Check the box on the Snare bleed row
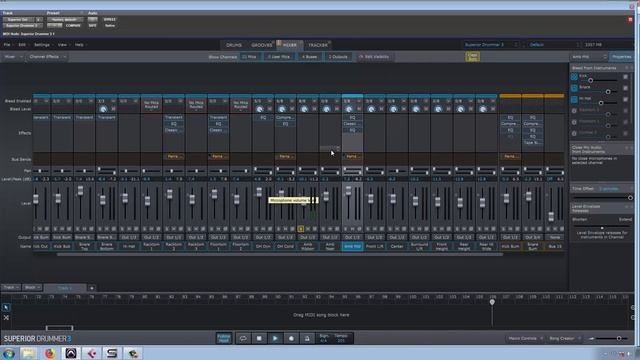Screen dimensions: 640x360 coord(625,88)
